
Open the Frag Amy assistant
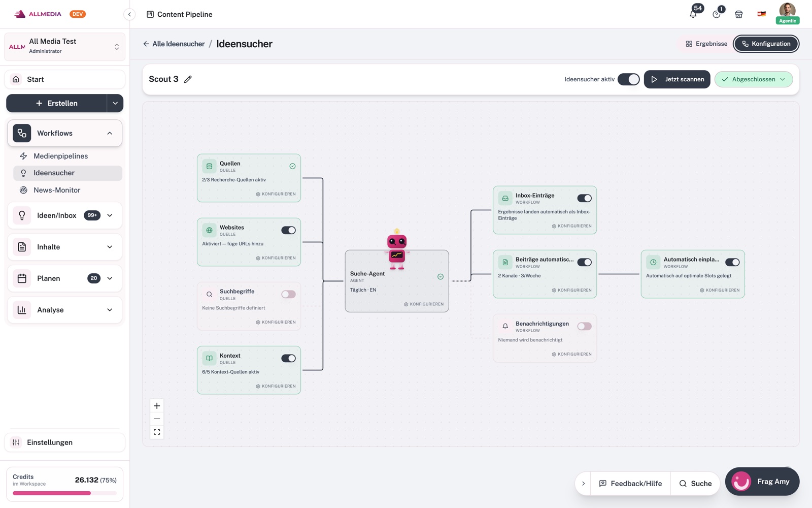pyautogui.click(x=762, y=482)
